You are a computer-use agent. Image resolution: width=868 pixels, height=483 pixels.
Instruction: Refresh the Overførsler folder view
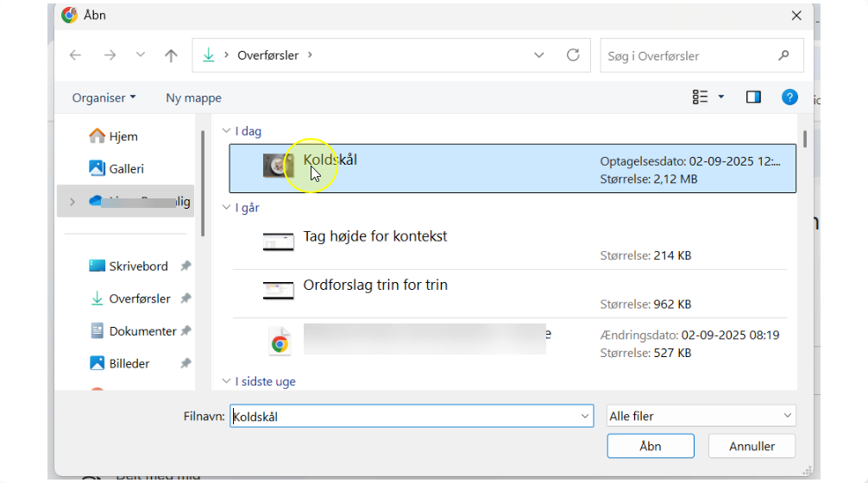(x=573, y=55)
